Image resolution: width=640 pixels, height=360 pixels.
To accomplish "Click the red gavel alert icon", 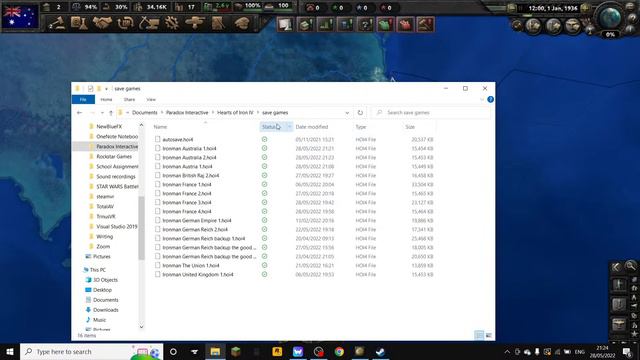I will point(425,24).
